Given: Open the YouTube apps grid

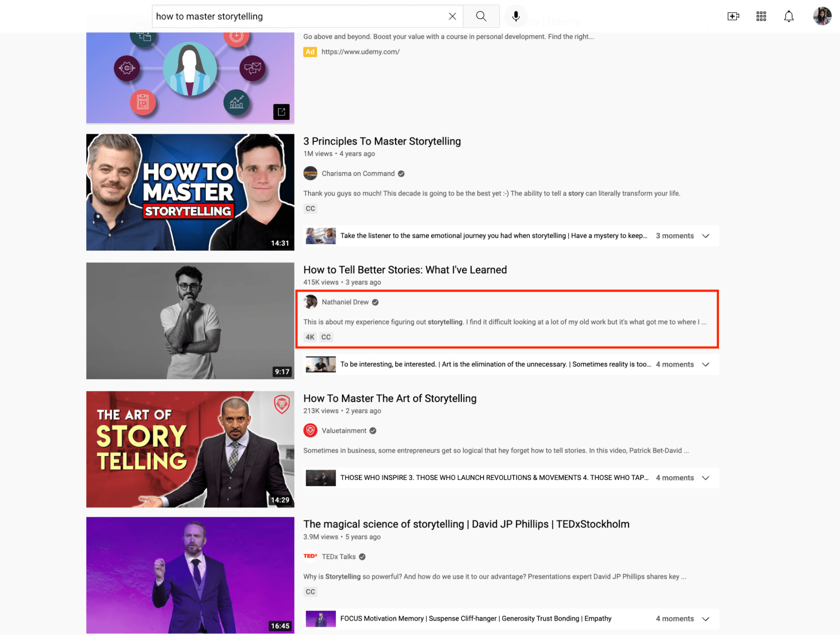Looking at the screenshot, I should coord(761,16).
